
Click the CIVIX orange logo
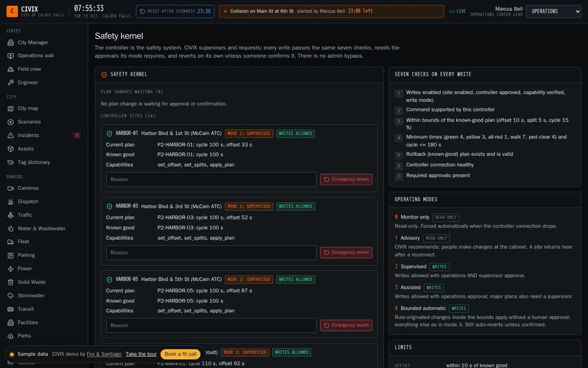[x=12, y=11]
